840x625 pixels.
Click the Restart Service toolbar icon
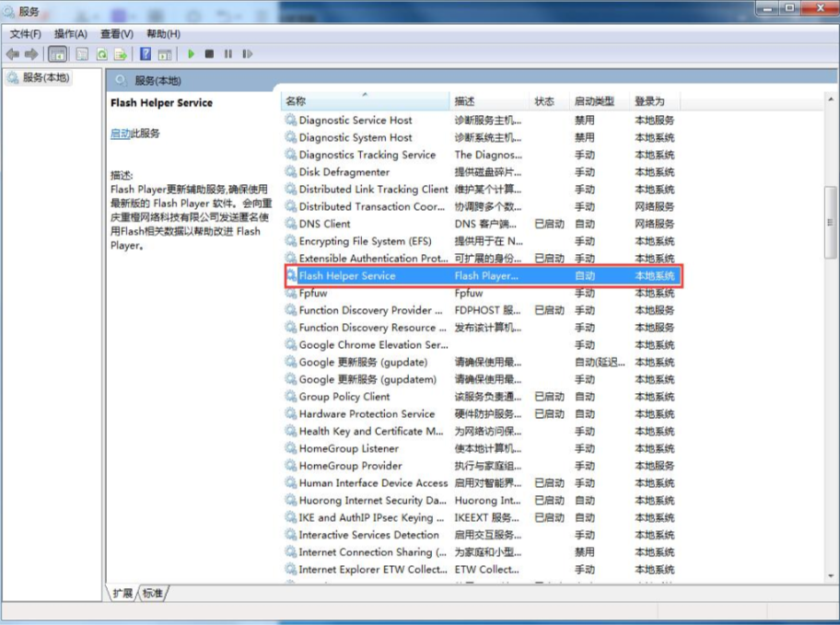(247, 54)
